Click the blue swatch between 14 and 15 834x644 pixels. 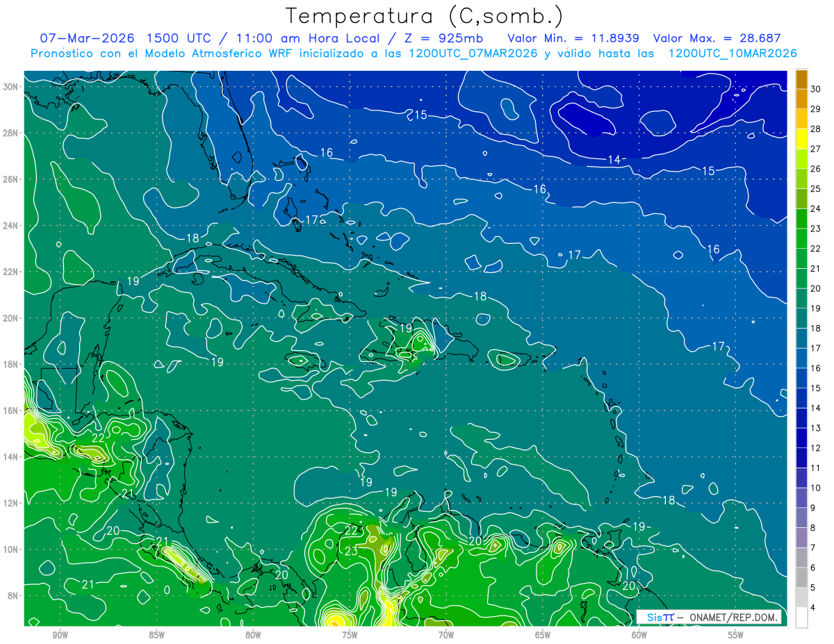pyautogui.click(x=801, y=398)
